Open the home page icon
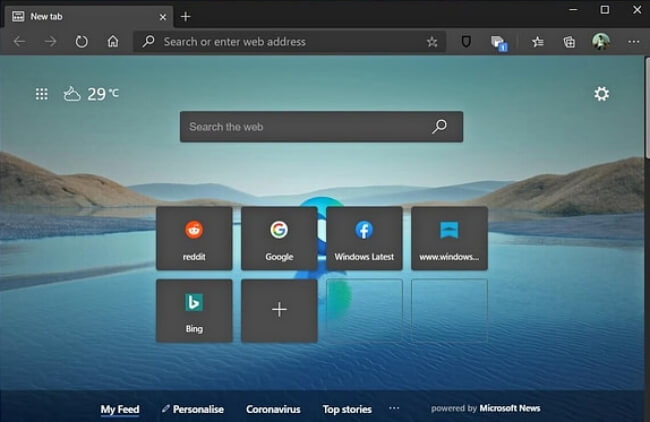 [113, 41]
